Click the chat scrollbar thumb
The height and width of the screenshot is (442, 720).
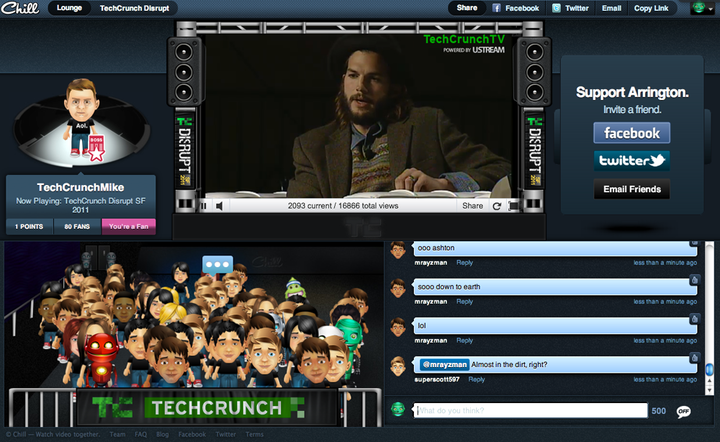(709, 369)
